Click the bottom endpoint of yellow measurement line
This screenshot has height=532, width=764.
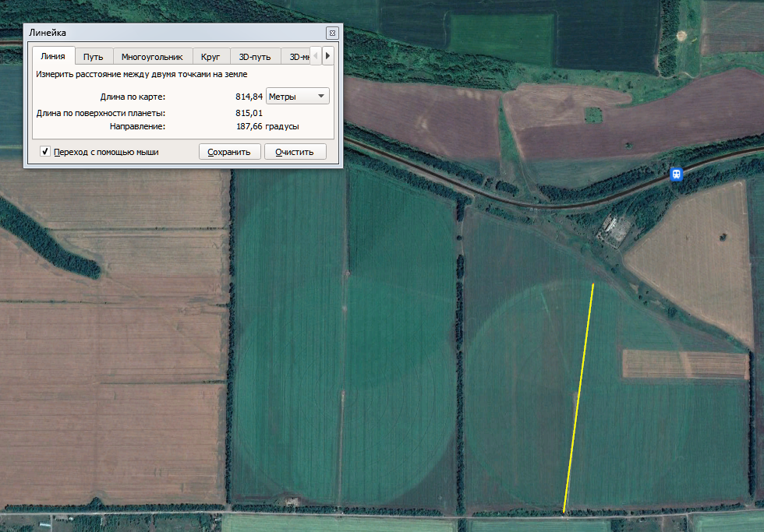(564, 512)
